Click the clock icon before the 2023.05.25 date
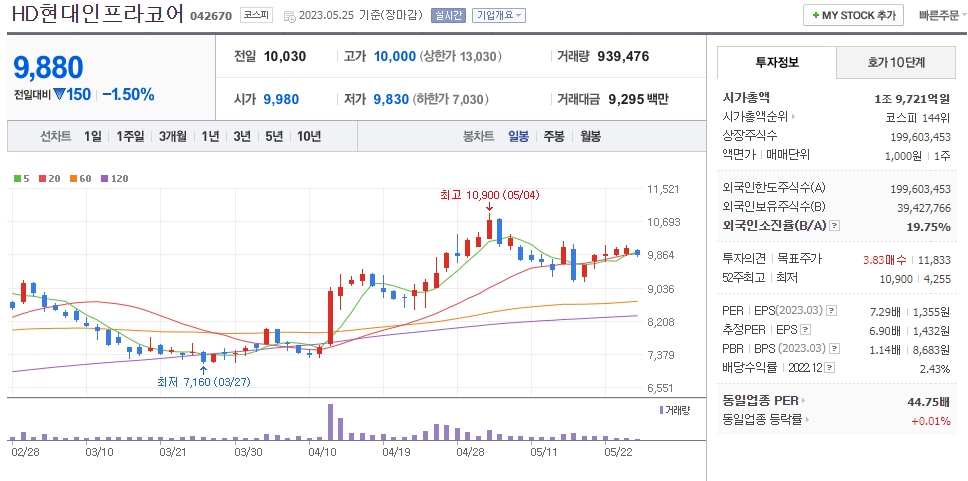The width and height of the screenshot is (968, 481). click(x=289, y=17)
